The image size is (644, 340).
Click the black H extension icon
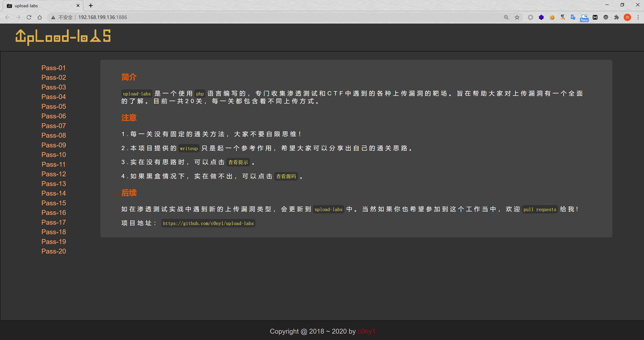[x=595, y=17]
